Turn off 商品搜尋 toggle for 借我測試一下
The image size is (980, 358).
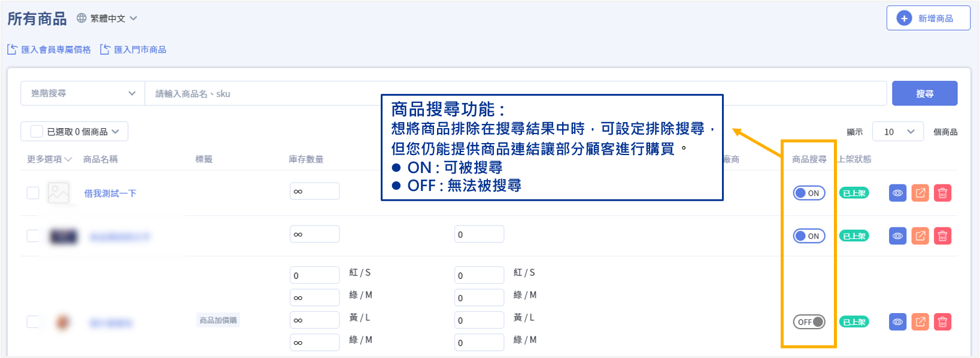click(809, 193)
